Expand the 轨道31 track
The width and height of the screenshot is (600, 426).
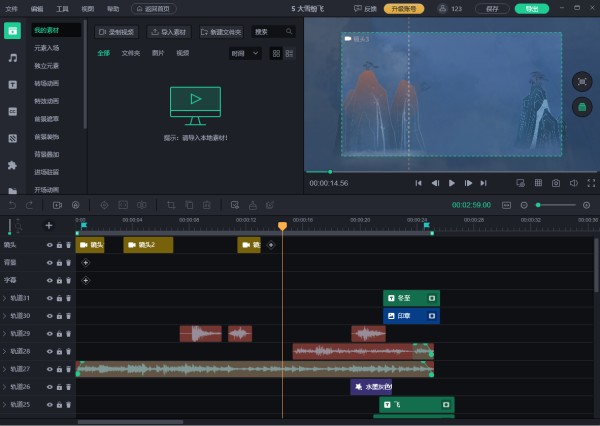(x=5, y=298)
